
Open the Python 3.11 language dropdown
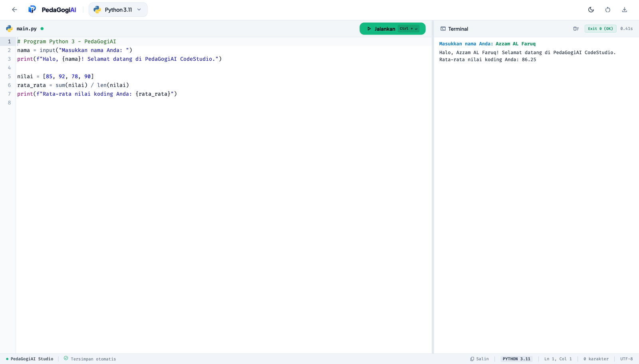[x=118, y=10]
